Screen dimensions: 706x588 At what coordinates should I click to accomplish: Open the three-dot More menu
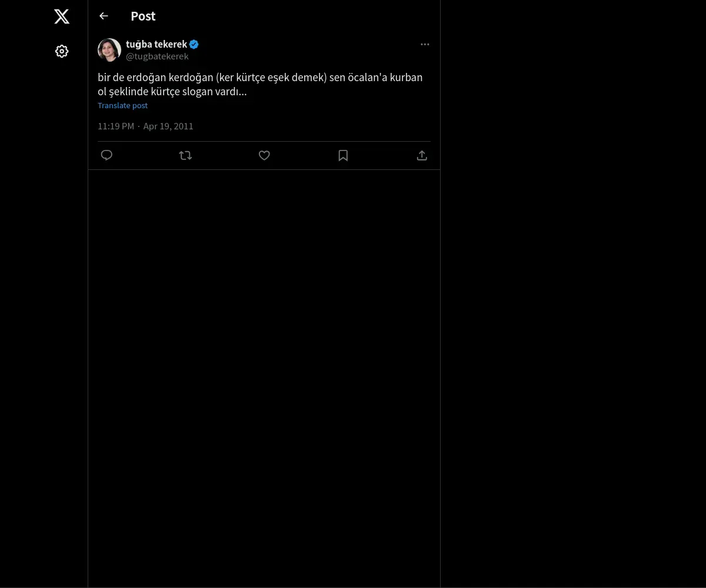(x=425, y=44)
